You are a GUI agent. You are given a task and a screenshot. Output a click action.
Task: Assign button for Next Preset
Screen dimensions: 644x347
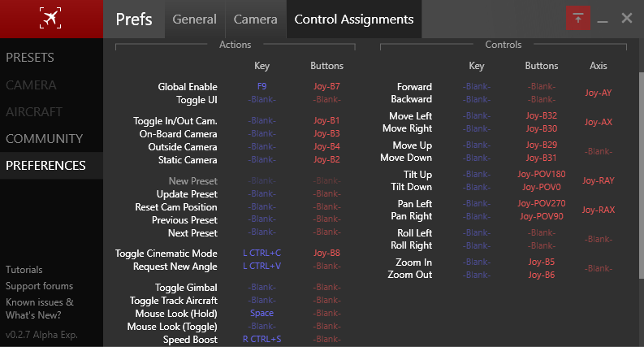point(327,232)
